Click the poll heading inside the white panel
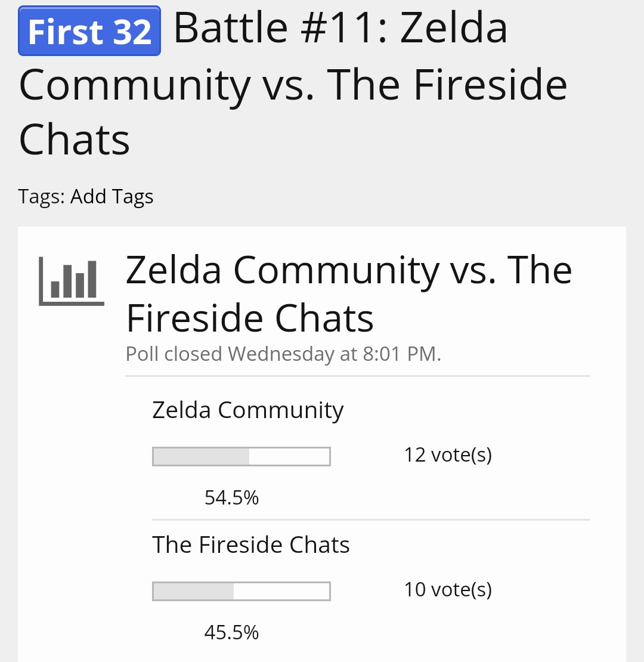This screenshot has width=644, height=662. pos(349,293)
